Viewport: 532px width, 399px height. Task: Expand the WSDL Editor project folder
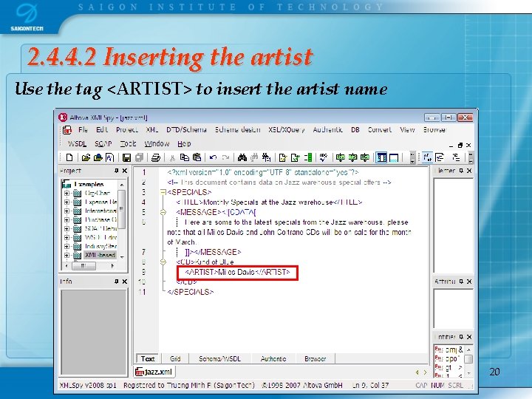66,237
